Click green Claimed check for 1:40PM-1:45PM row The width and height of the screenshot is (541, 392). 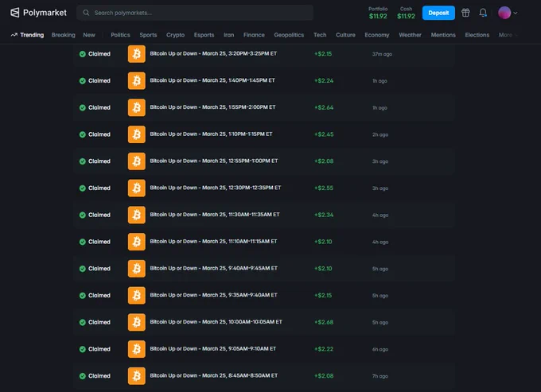(x=83, y=80)
